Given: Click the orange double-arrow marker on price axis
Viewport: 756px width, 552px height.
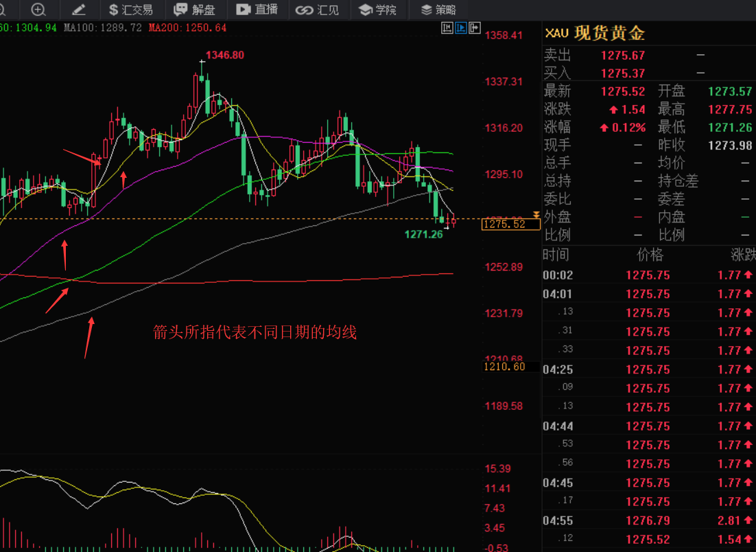Looking at the screenshot, I should pos(536,215).
